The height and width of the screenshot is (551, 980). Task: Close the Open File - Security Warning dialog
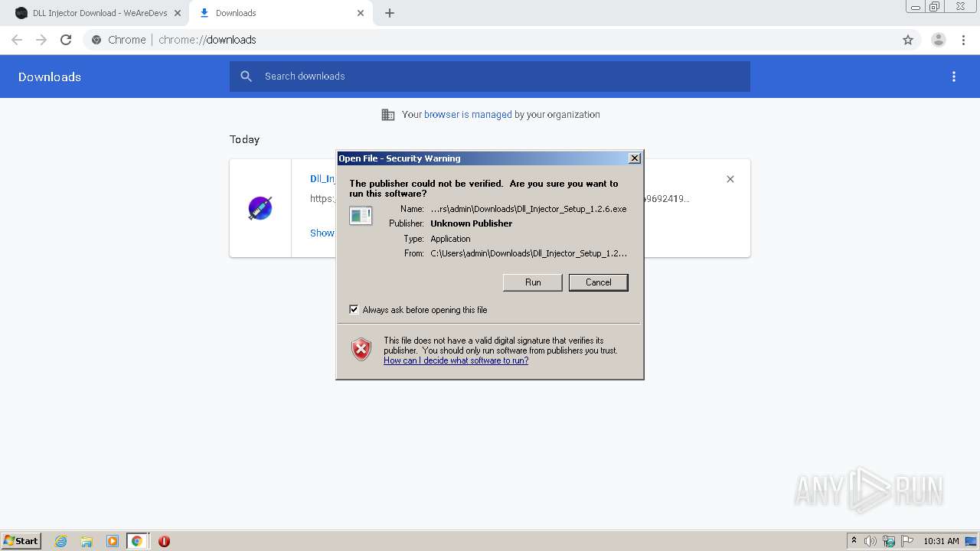pyautogui.click(x=634, y=158)
